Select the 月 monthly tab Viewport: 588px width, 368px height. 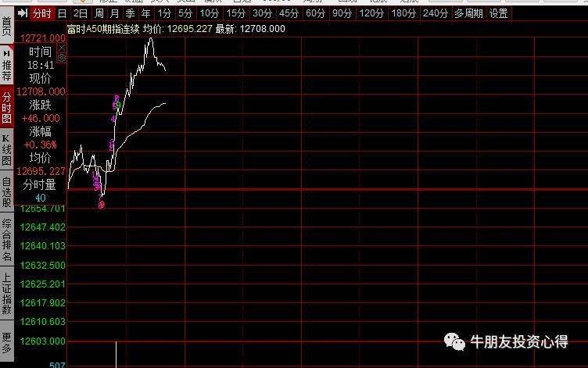coord(114,14)
